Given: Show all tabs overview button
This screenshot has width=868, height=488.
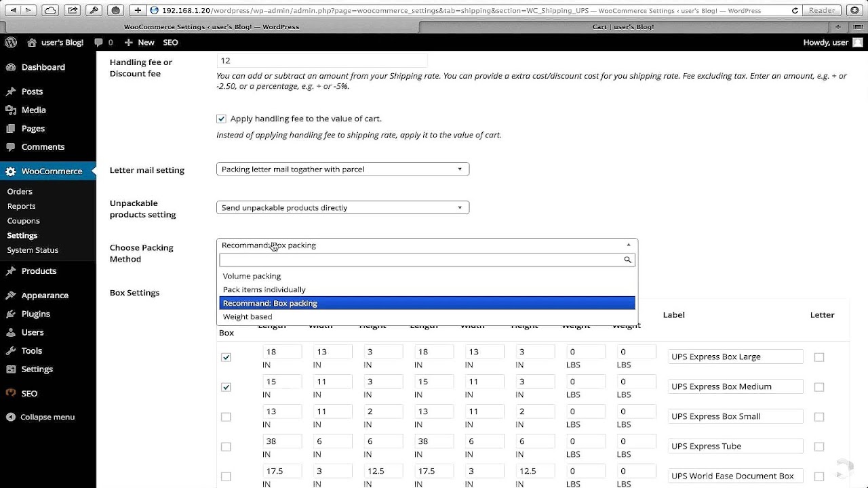Looking at the screenshot, I should 856,26.
